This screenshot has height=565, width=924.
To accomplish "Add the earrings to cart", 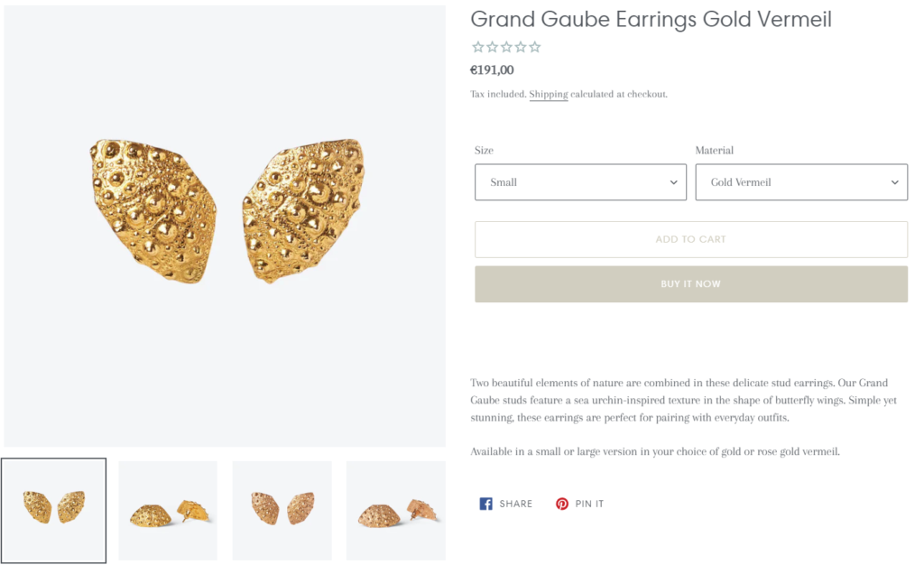I will [691, 239].
